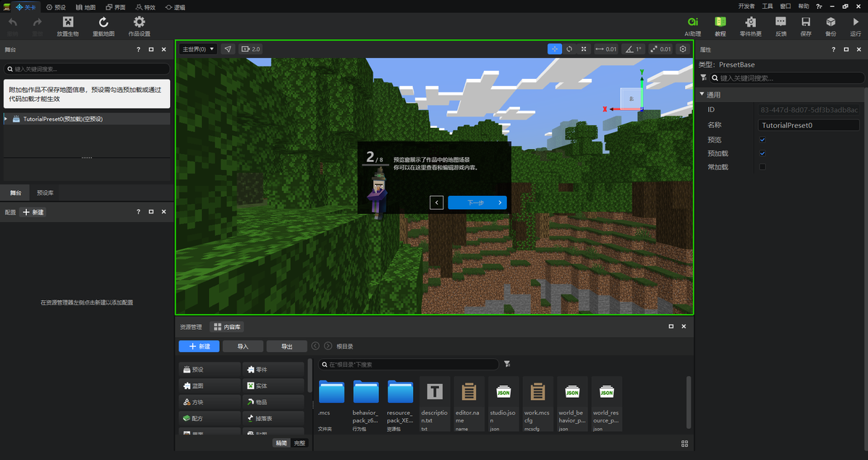Click the undo arrow in toolbar
The width and height of the screenshot is (868, 460).
(13, 22)
